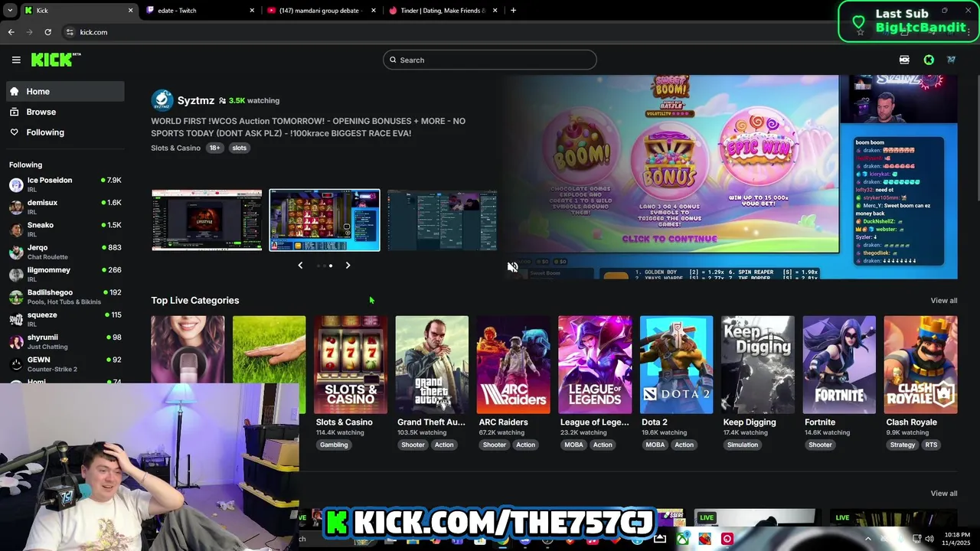Screen dimensions: 980x551
Task: Open lilgmommey's channel avatar
Action: 16,275
